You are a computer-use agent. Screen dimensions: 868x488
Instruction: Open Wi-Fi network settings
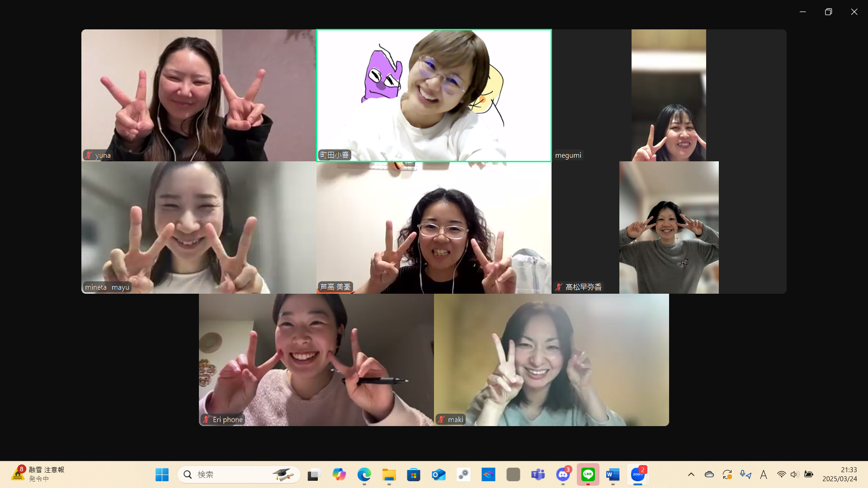[x=781, y=474]
